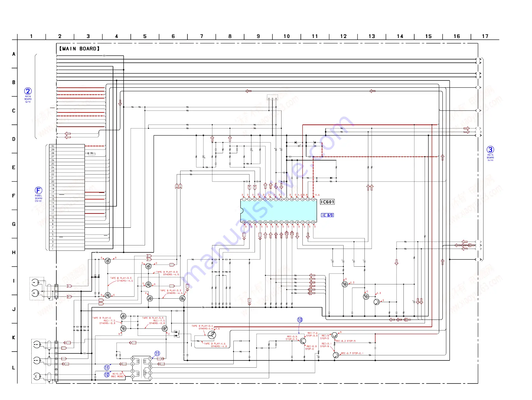Click transformer pin 9 circle
Viewport: 532px width, 400px height.
[x=150, y=364]
